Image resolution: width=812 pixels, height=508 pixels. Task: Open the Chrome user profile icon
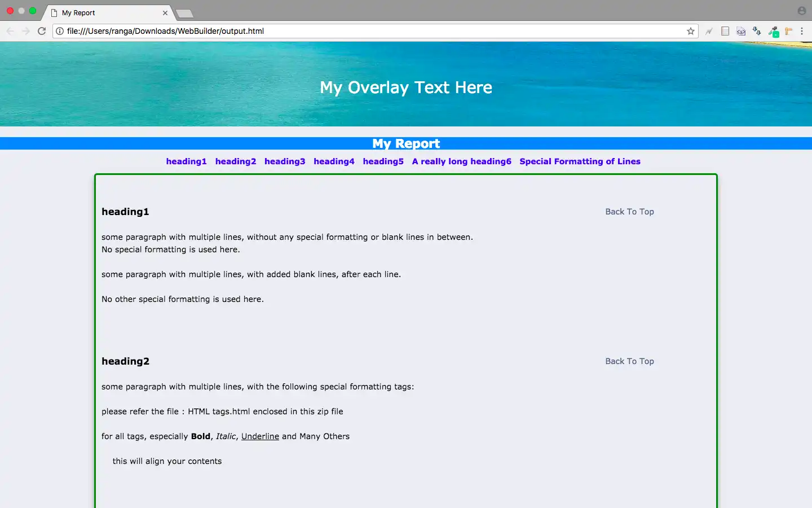click(x=802, y=11)
